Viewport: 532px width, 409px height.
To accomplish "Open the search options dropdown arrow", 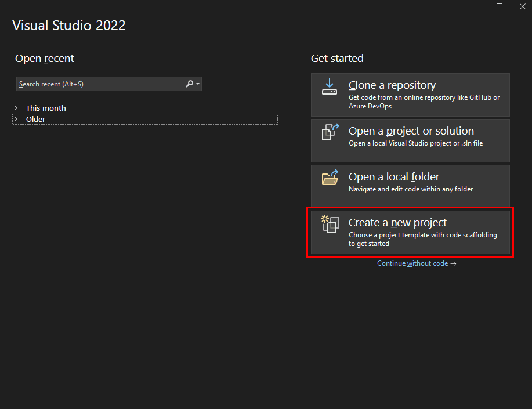I will click(198, 84).
